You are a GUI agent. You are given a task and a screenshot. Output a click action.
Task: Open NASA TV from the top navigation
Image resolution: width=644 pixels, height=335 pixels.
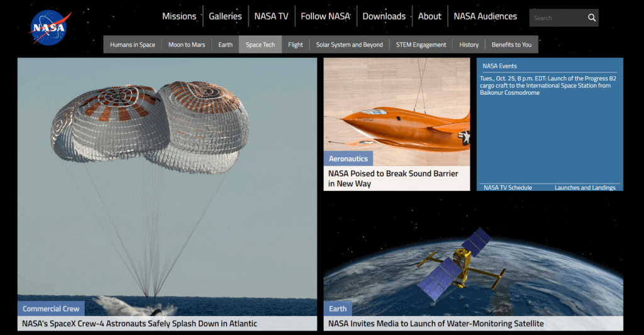(x=271, y=16)
